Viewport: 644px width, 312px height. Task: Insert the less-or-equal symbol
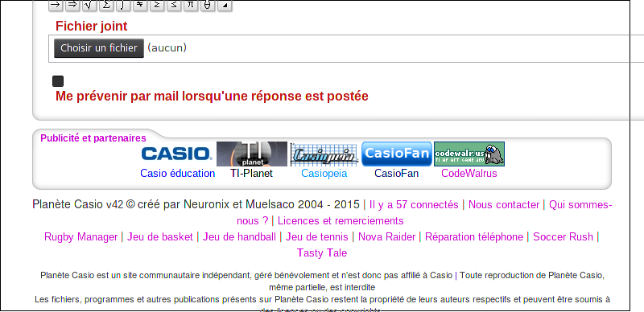(x=174, y=5)
